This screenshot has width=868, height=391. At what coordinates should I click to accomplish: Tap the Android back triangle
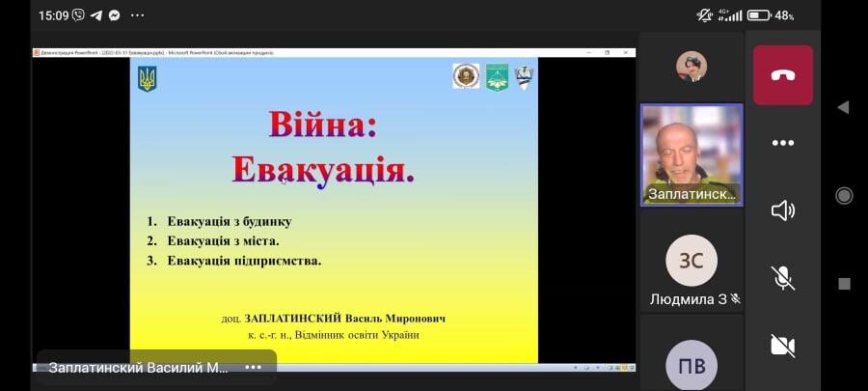(x=843, y=107)
